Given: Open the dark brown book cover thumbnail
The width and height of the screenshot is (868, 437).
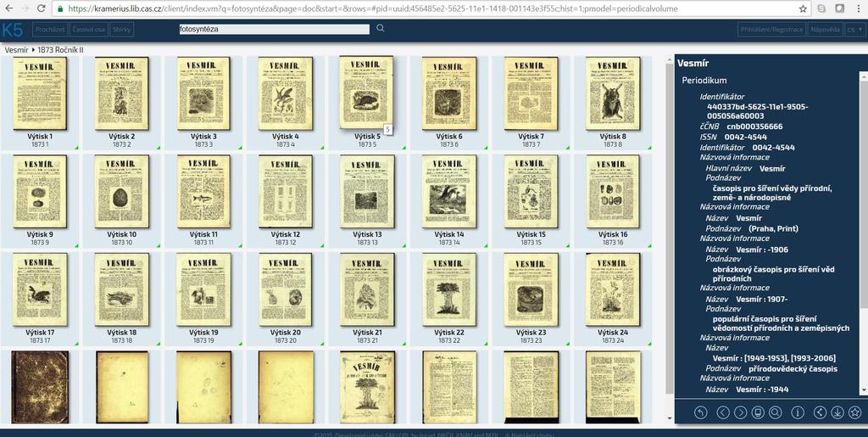Looking at the screenshot, I should point(40,387).
